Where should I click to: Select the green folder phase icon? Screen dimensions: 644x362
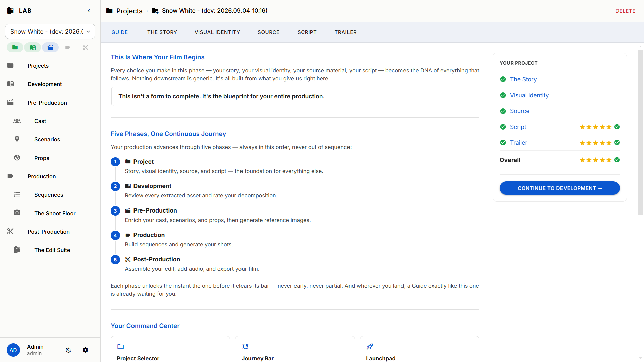pyautogui.click(x=15, y=47)
